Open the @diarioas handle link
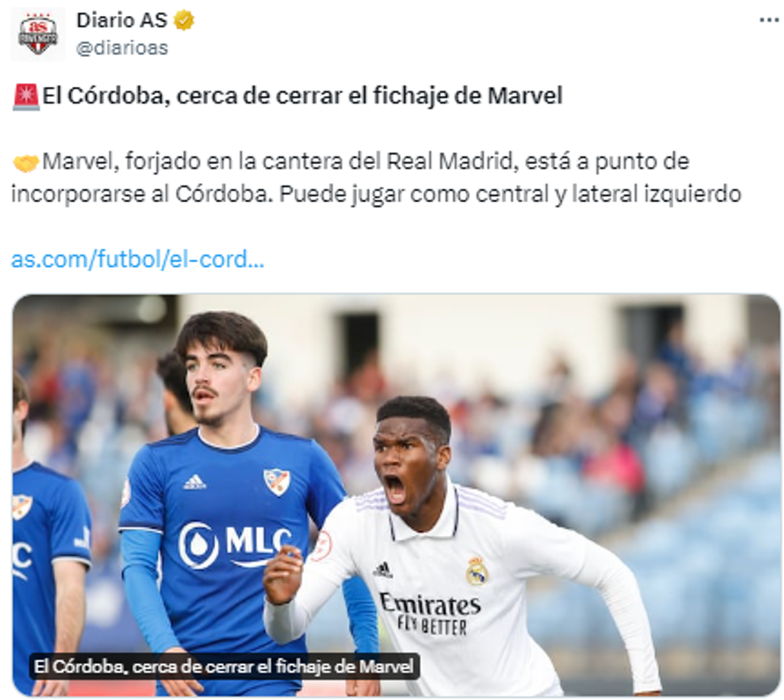This screenshot has width=784, height=700. [x=122, y=48]
